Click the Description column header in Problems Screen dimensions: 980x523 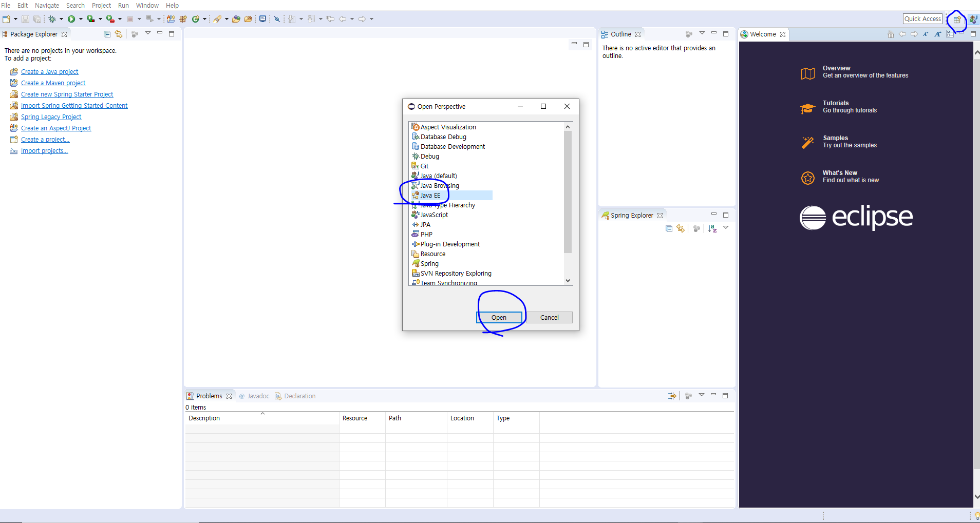(x=262, y=418)
